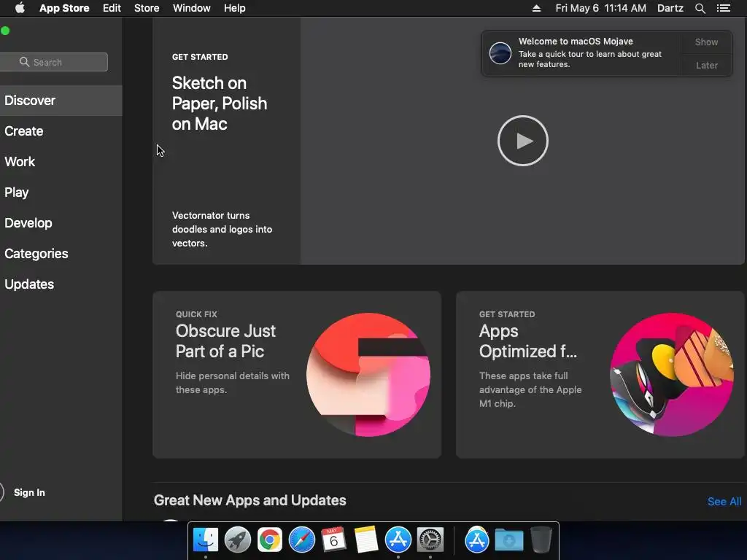Click 'These apps take full advantage' text
The height and width of the screenshot is (560, 747).
pyautogui.click(x=530, y=389)
